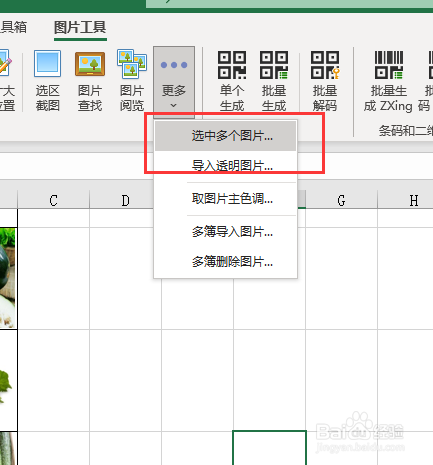This screenshot has width=433, height=465.
Task: Select column G header
Action: coord(341,200)
